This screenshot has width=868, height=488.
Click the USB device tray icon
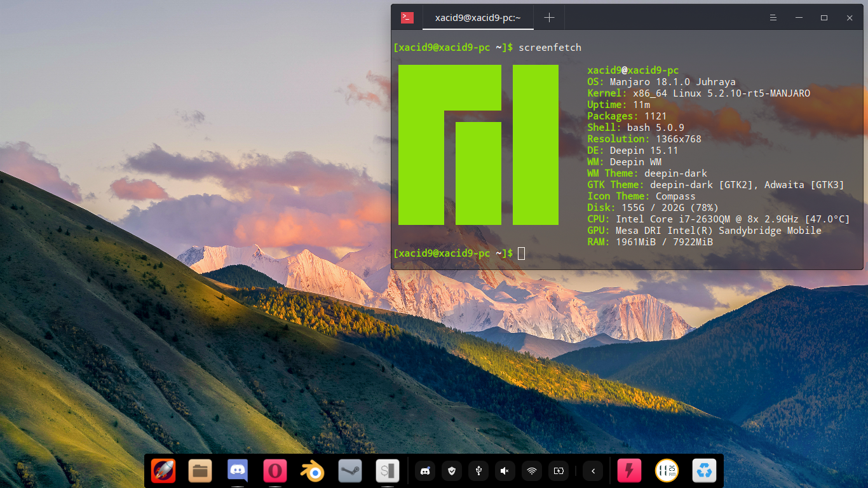tap(478, 471)
